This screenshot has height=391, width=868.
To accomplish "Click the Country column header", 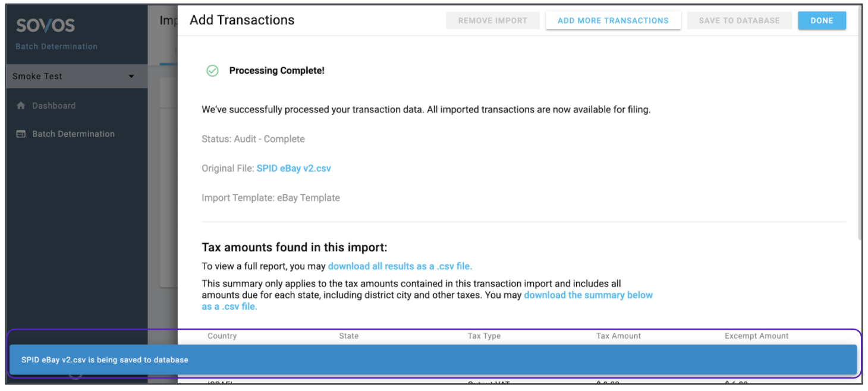I will click(222, 336).
